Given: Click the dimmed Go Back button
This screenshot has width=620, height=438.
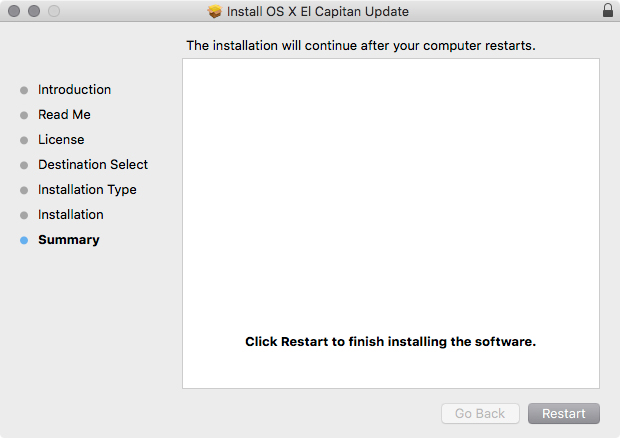Looking at the screenshot, I should coord(480,414).
